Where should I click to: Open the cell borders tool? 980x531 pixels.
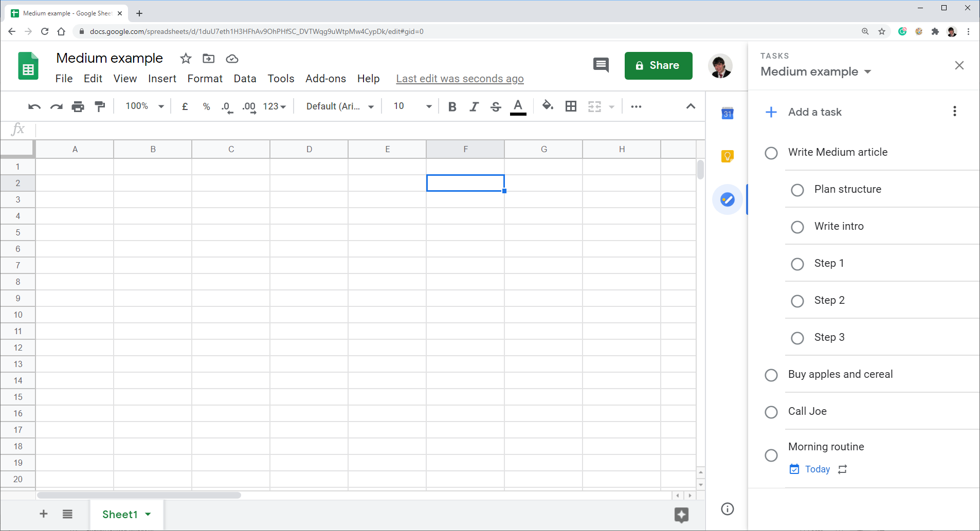(571, 106)
